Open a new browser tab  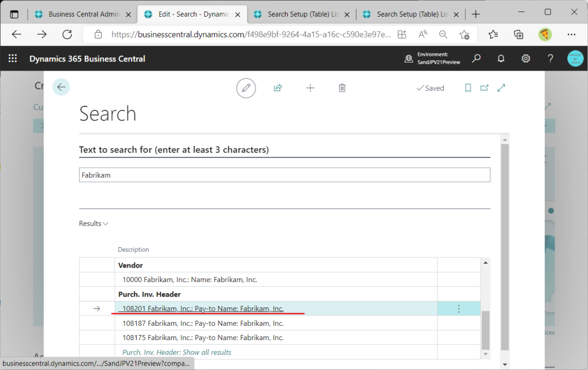pos(476,14)
